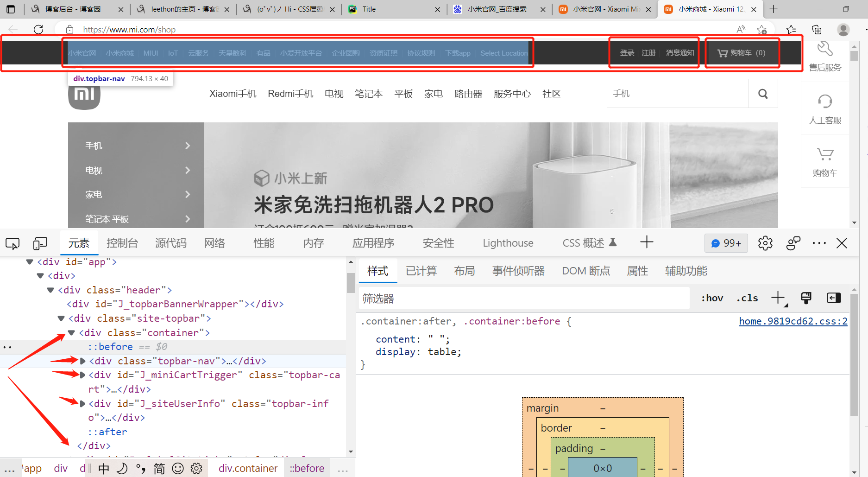Viewport: 868px width, 477px height.
Task: Toggle the :hov element state panel
Action: coord(712,298)
